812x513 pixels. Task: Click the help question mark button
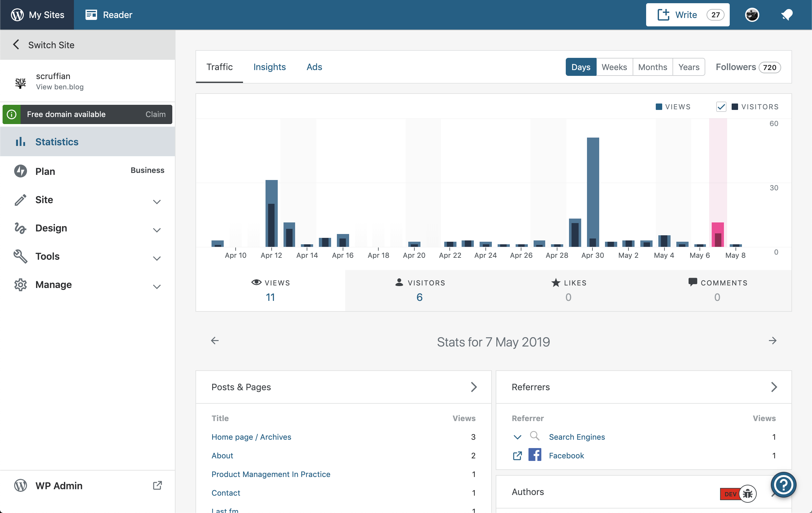783,485
